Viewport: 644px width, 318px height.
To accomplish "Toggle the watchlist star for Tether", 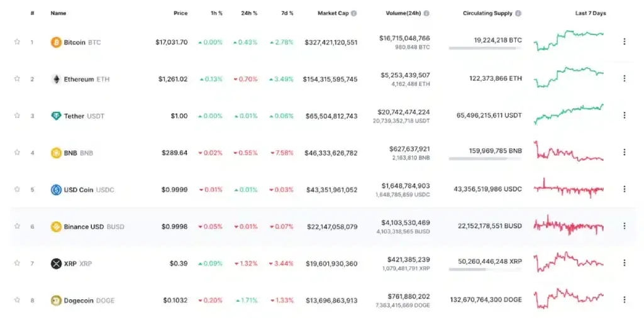I will coord(17,116).
